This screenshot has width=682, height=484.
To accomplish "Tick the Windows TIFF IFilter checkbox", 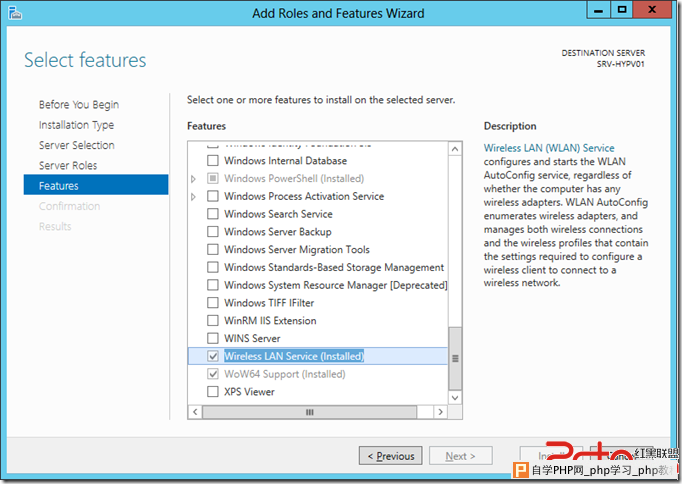I will 213,303.
